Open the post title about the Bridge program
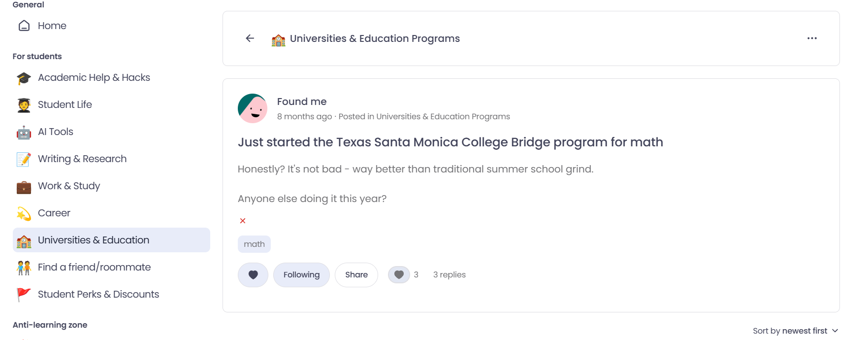868x340 pixels. (x=450, y=142)
